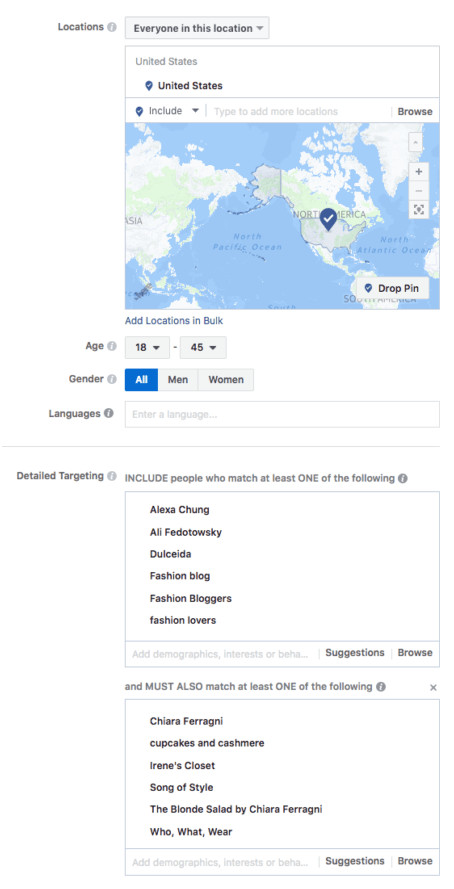Open maximum age 45 dropdown
This screenshot has height=889, width=454.
pos(203,348)
